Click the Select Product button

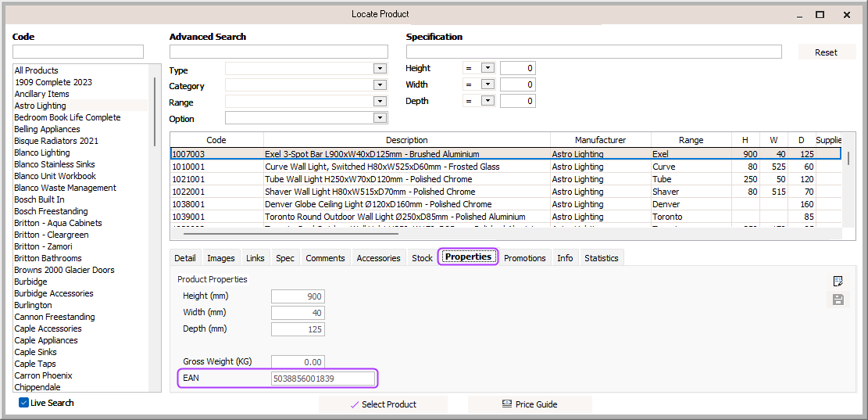click(383, 404)
